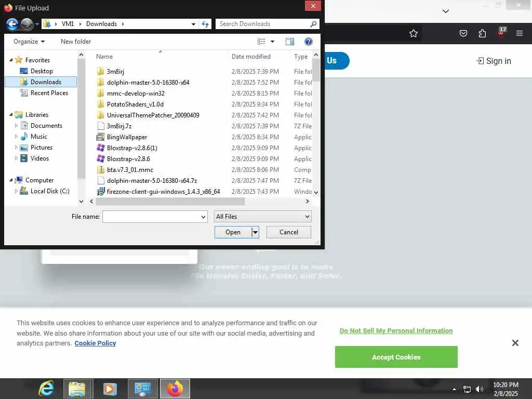Click Accept Cookies button
The image size is (532, 399).
pos(396,357)
